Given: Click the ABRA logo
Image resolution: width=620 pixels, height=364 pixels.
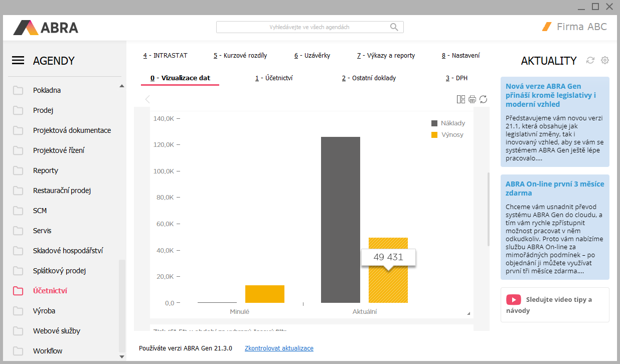Looking at the screenshot, I should point(46,27).
